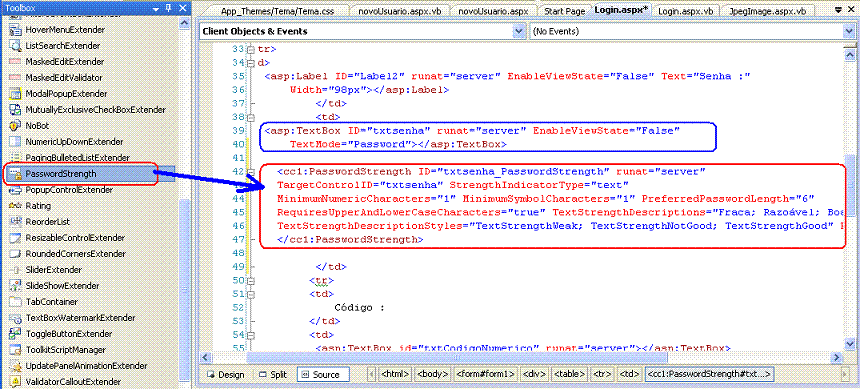The width and height of the screenshot is (860, 389).
Task: Select MaskedEditExtender icon in Toolbox
Action: coord(15,61)
